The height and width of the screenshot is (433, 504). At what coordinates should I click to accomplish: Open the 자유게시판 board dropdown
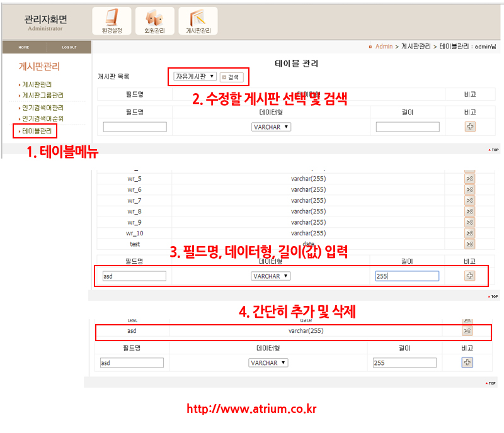(195, 76)
